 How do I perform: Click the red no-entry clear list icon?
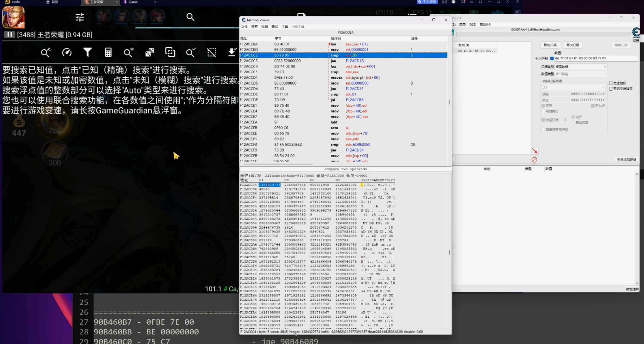534,160
